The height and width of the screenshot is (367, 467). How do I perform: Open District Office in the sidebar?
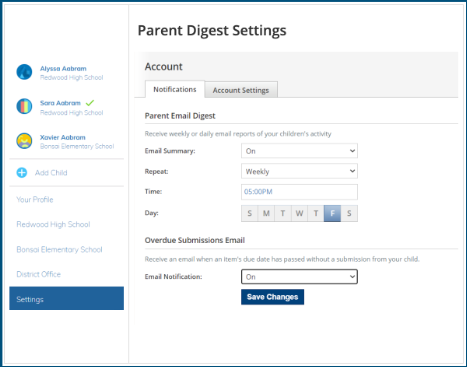(39, 274)
